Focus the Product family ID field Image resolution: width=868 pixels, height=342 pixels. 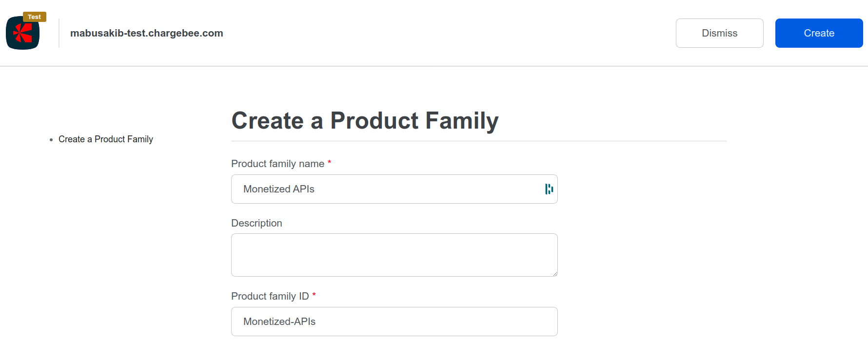(x=394, y=322)
